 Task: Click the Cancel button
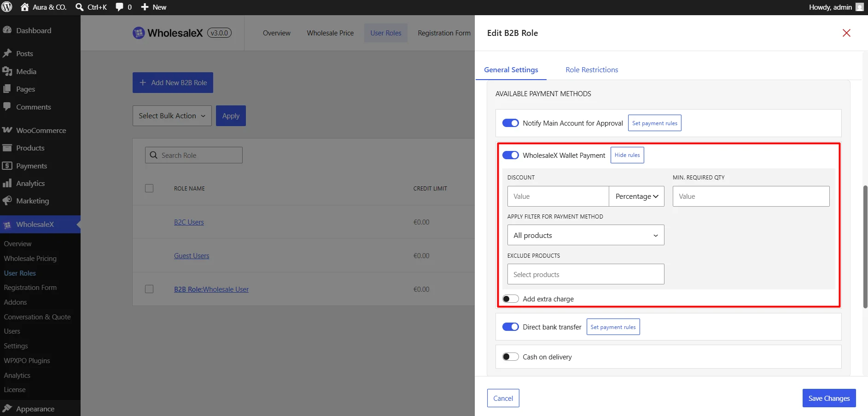(x=503, y=398)
